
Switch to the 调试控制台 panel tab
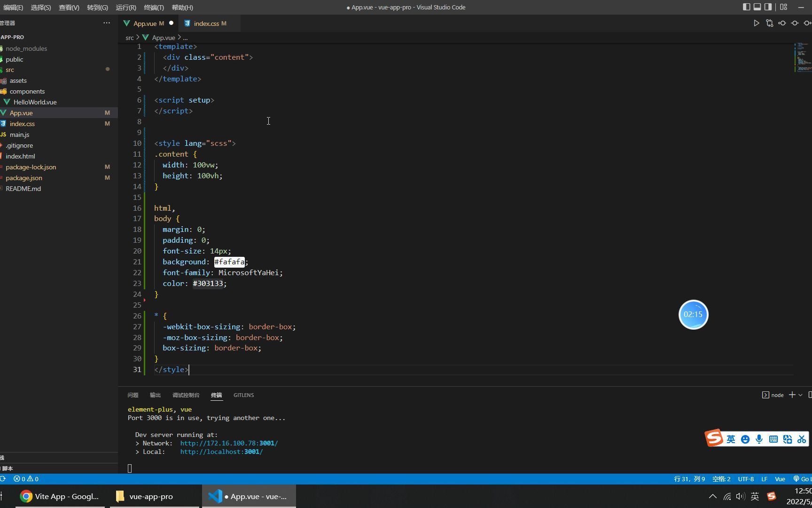point(186,395)
